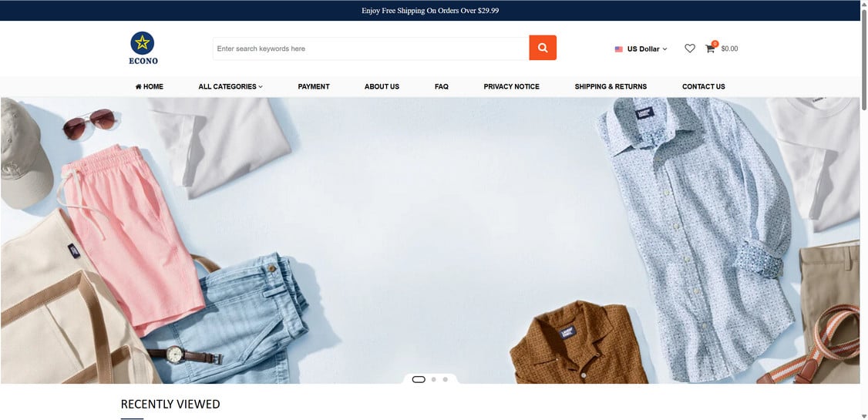Open the FAQ menu item

tap(442, 86)
